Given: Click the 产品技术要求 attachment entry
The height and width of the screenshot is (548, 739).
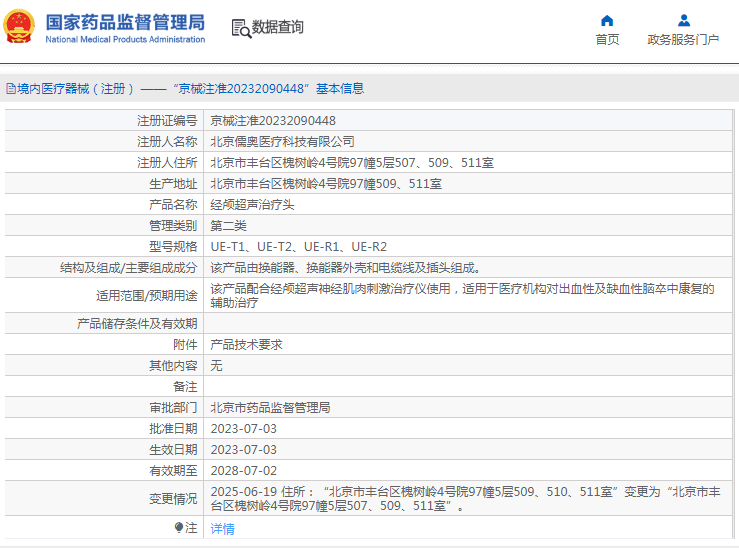Looking at the screenshot, I should (x=246, y=344).
